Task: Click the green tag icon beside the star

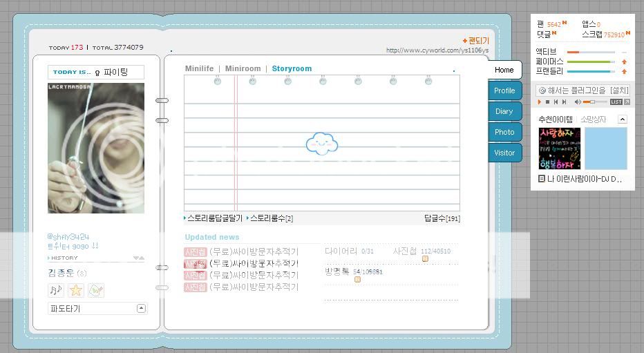Action: coord(96,290)
